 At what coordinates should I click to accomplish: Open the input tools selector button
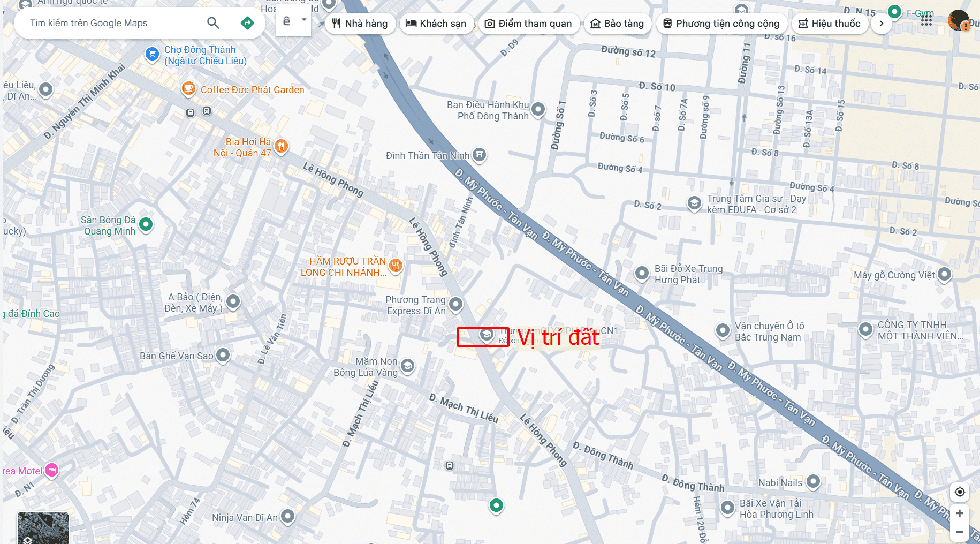point(287,21)
